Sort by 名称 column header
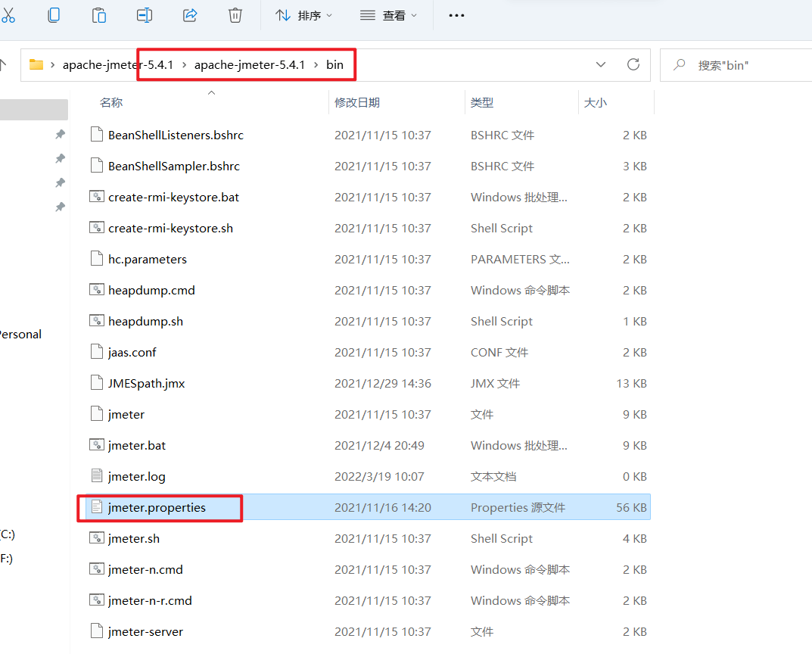 (x=111, y=102)
